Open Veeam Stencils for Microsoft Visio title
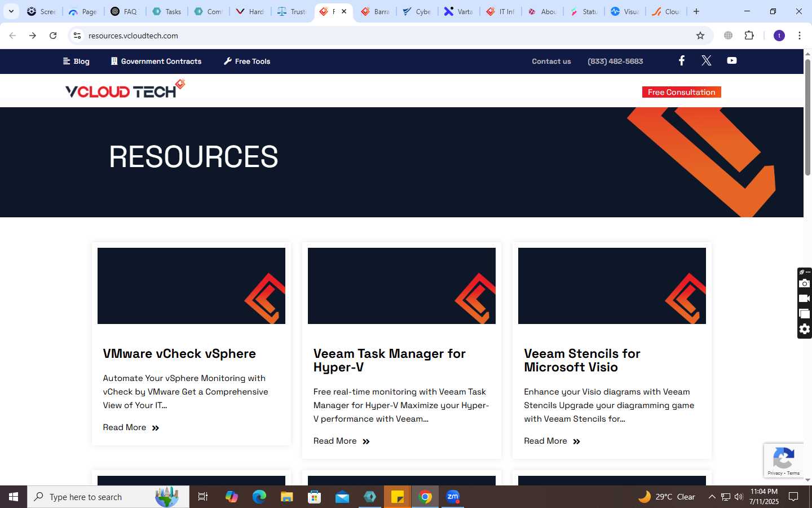This screenshot has width=812, height=508. coord(582,360)
